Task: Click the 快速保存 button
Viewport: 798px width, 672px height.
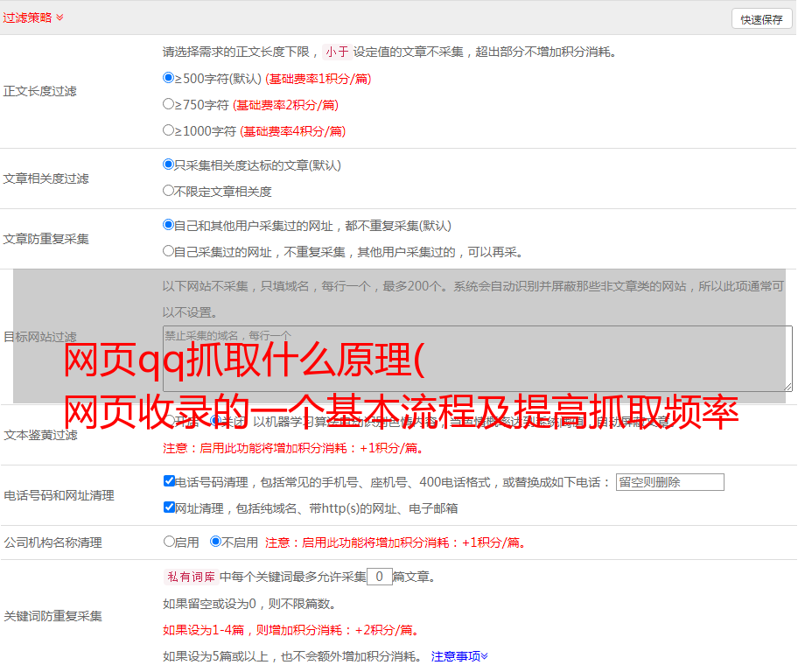Action: coord(761,19)
